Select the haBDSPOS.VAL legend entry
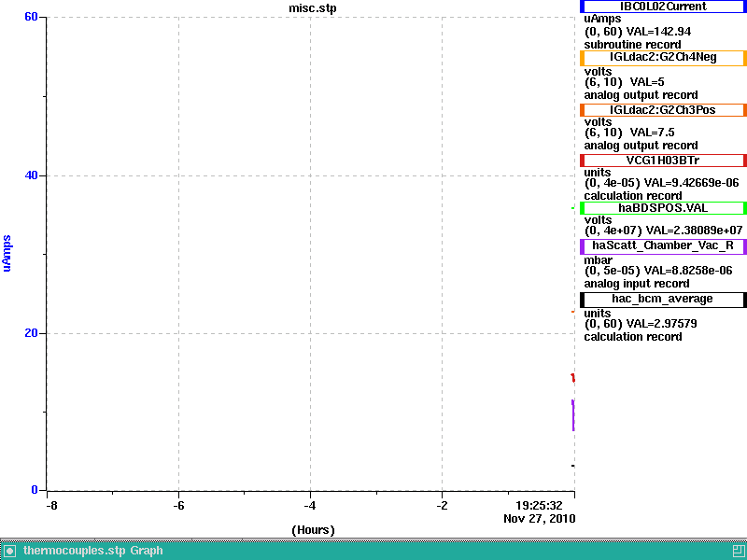The width and height of the screenshot is (747, 560). coord(663,208)
